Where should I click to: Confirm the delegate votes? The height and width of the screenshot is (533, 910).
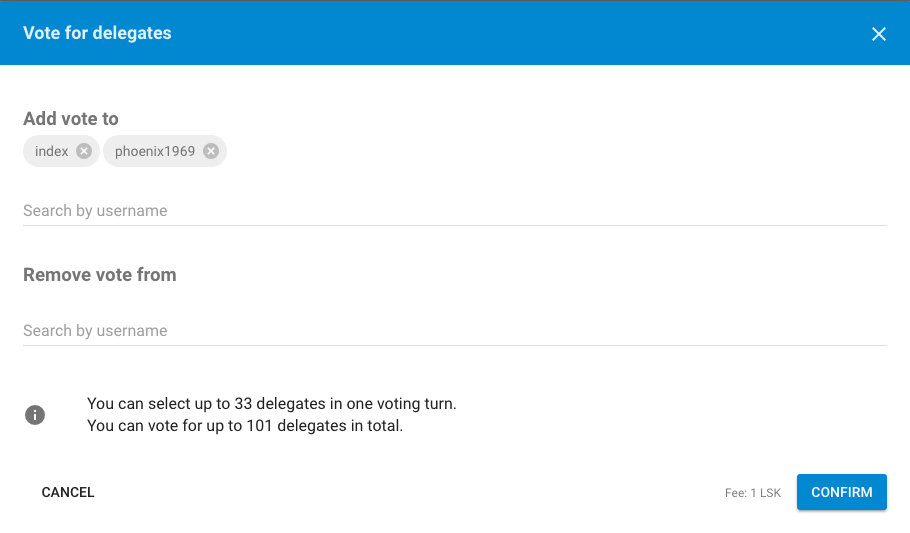pyautogui.click(x=842, y=492)
